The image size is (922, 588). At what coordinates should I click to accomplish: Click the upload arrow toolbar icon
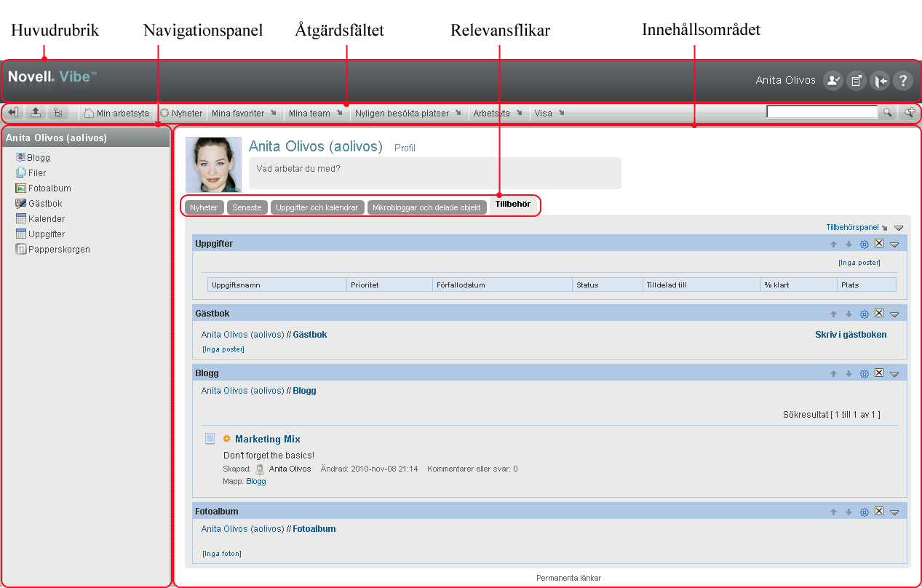pyautogui.click(x=35, y=113)
